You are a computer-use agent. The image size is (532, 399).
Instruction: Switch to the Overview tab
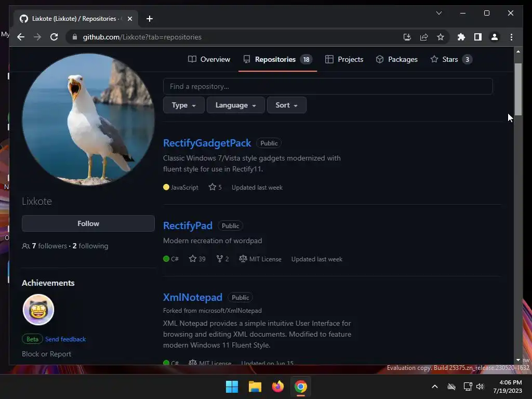click(x=209, y=59)
